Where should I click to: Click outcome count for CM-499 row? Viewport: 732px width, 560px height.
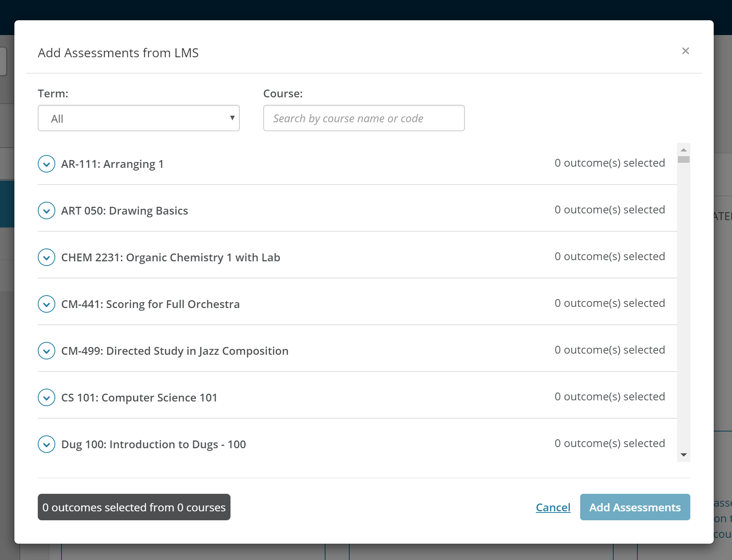610,350
